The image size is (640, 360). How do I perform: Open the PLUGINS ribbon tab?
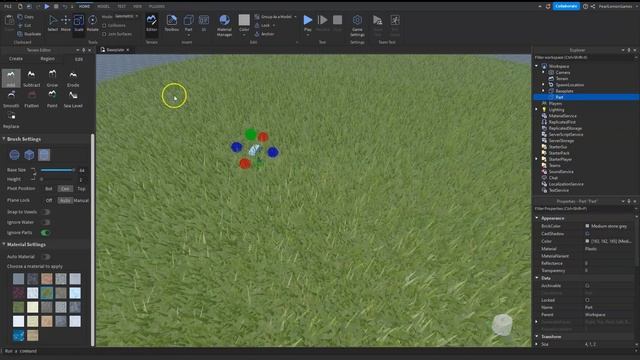[157, 7]
